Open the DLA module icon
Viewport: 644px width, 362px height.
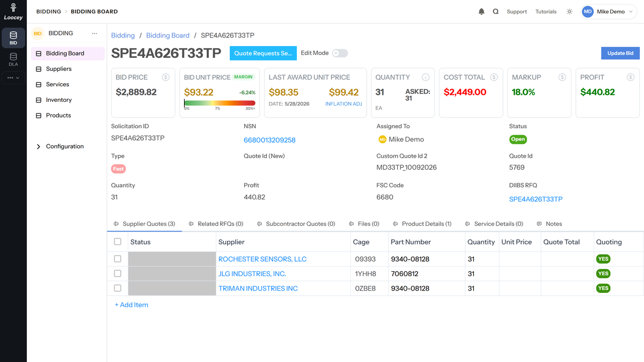point(13,60)
